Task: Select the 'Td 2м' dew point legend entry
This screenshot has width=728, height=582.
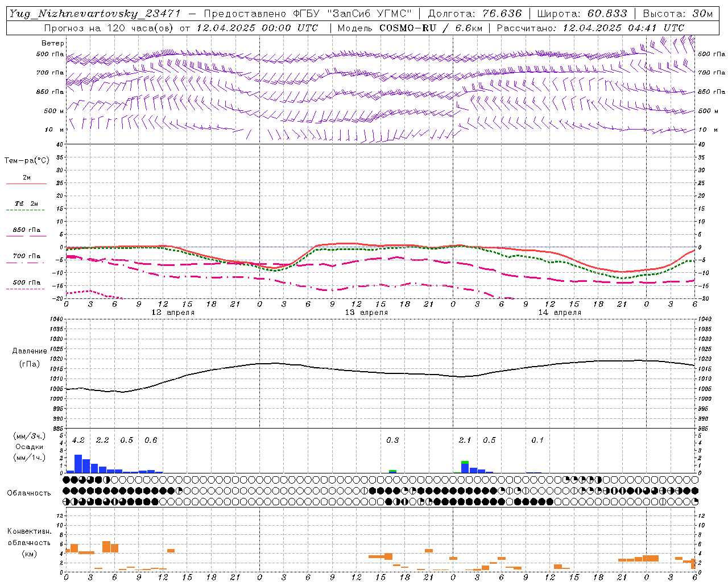Action: [x=27, y=203]
